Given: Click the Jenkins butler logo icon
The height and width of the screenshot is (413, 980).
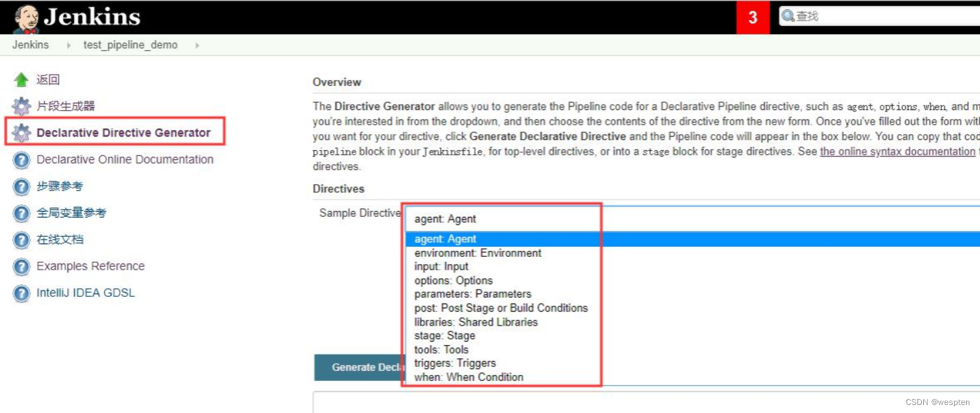Looking at the screenshot, I should (26, 18).
